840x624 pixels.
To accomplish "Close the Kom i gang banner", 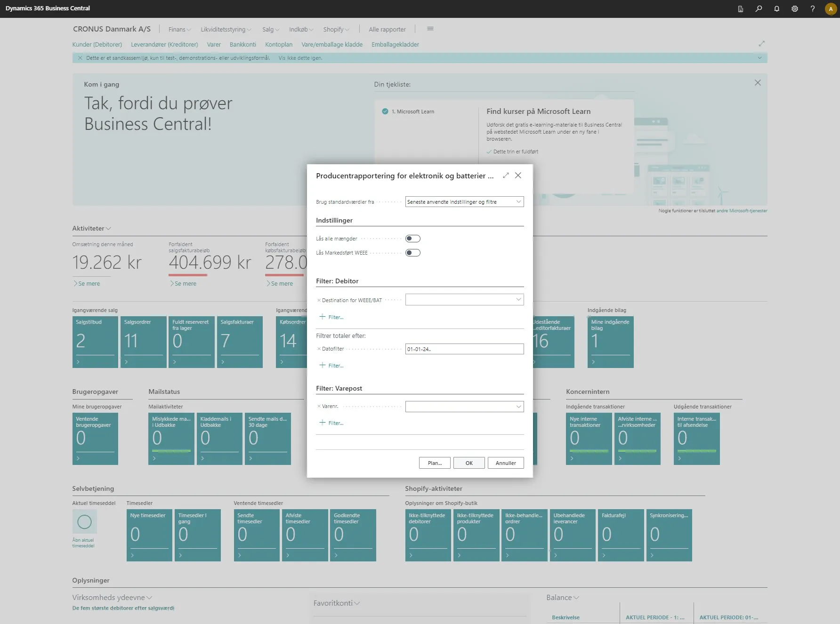I will [758, 83].
